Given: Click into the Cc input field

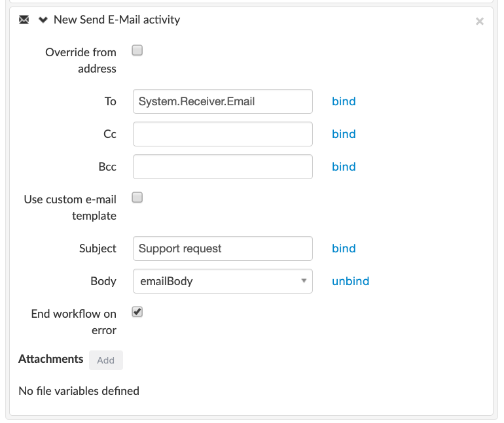Looking at the screenshot, I should click(x=223, y=134).
